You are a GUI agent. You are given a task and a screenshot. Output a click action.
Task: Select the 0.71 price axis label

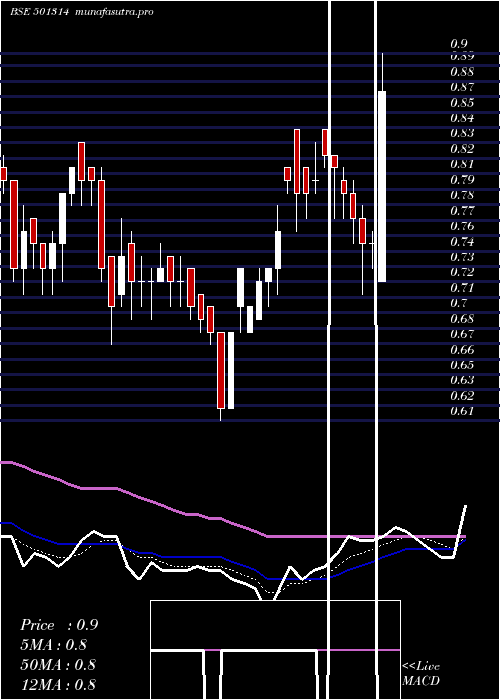click(x=462, y=288)
